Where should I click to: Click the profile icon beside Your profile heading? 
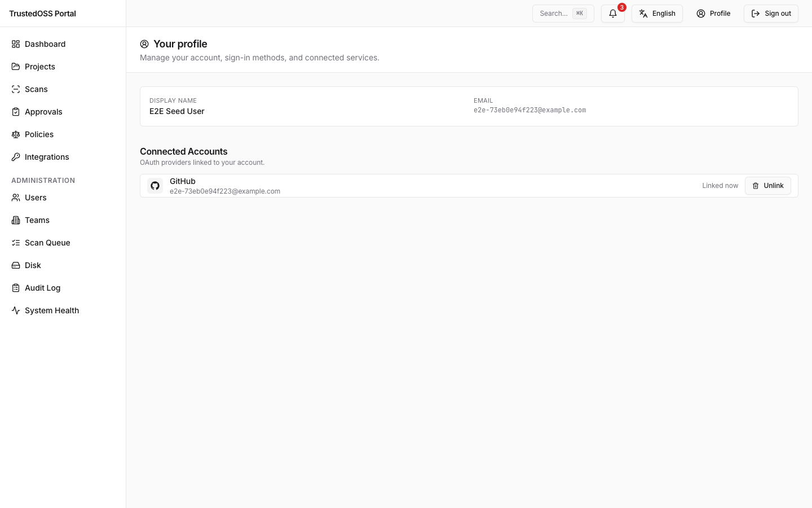pos(144,44)
